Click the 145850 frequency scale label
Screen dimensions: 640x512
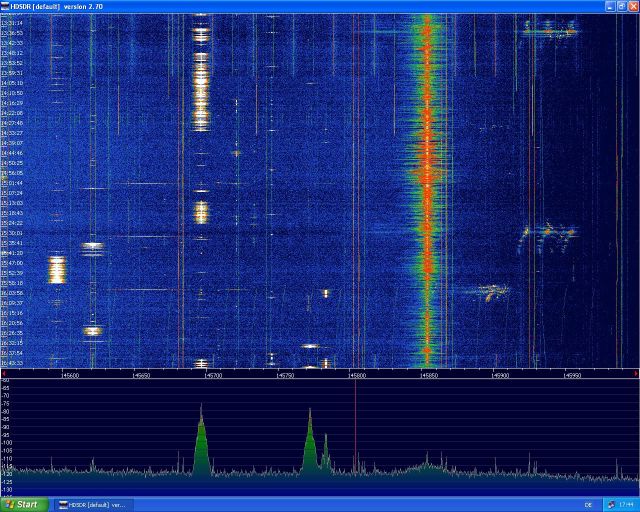pos(429,375)
